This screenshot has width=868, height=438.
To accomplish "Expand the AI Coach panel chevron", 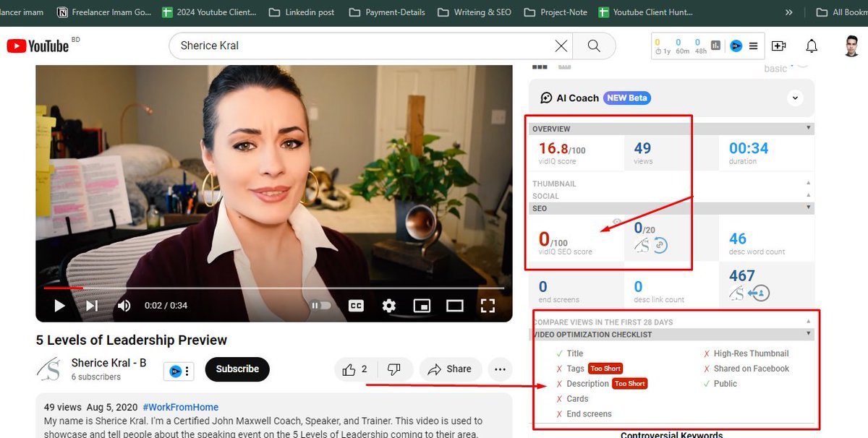I will 795,98.
